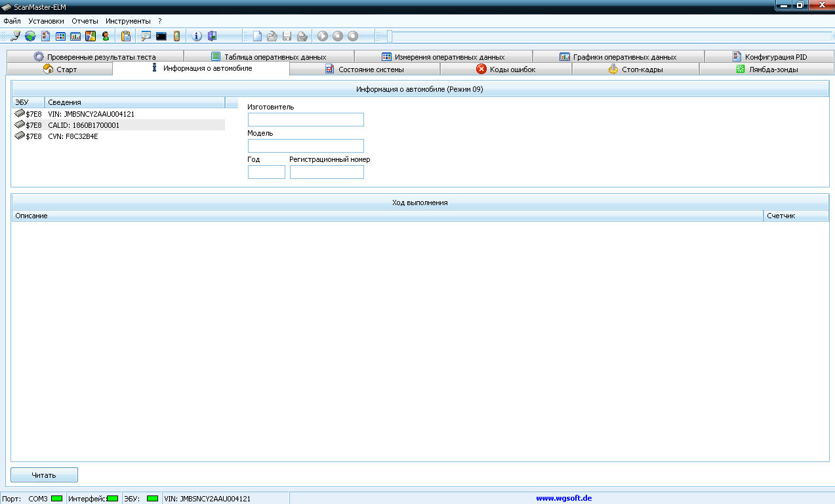Click the Регистрационный номер input field
The image size is (835, 504).
point(327,172)
